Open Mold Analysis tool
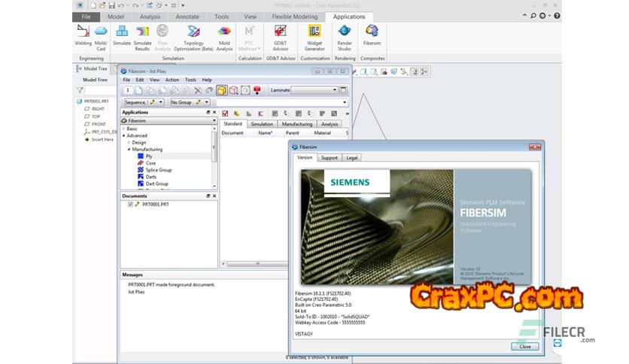 click(x=223, y=35)
